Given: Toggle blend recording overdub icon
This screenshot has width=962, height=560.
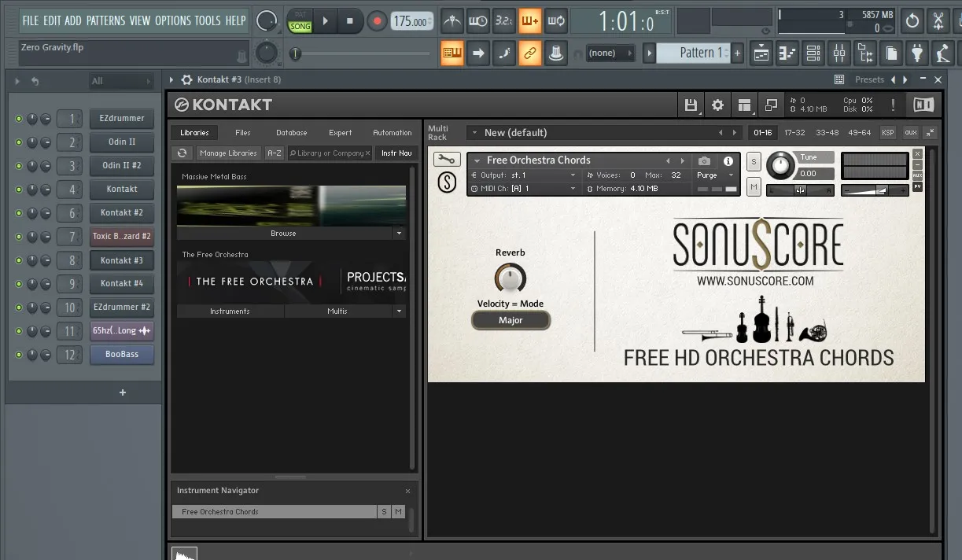Looking at the screenshot, I should (x=529, y=20).
